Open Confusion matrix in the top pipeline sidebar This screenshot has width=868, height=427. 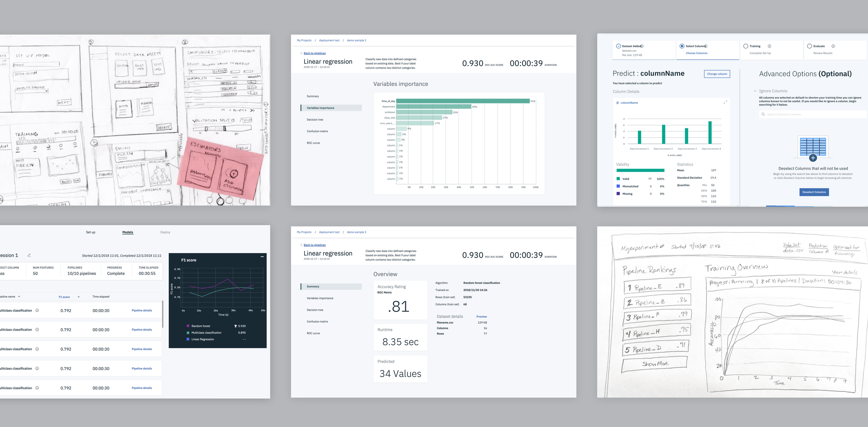(317, 131)
